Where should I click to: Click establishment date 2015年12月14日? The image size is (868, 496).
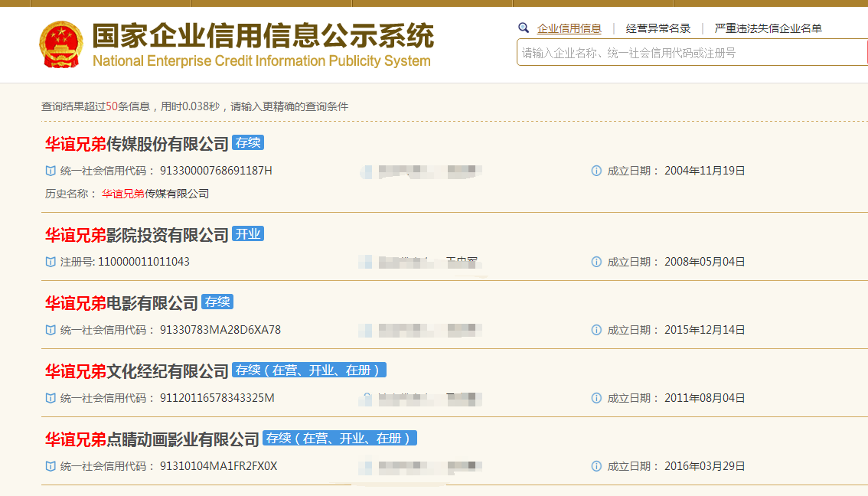(x=705, y=329)
